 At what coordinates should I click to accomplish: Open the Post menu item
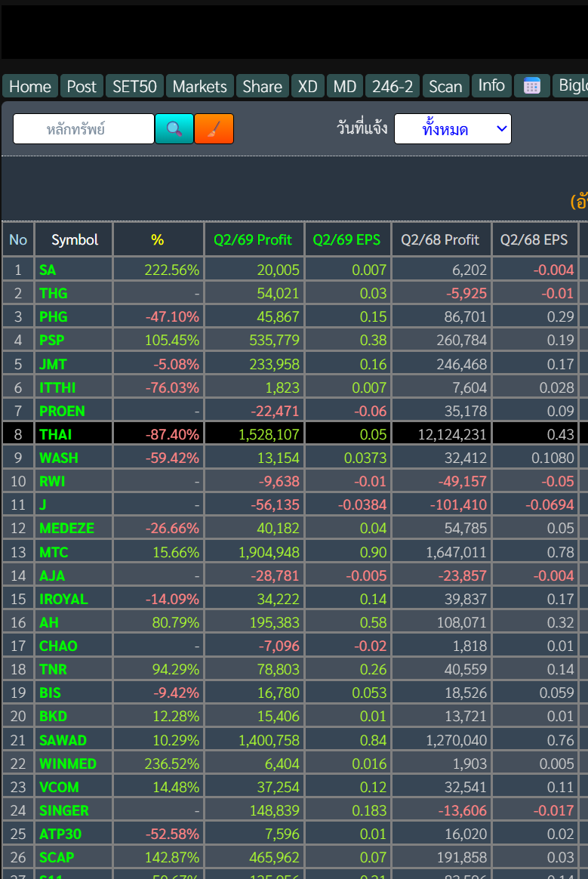[82, 86]
